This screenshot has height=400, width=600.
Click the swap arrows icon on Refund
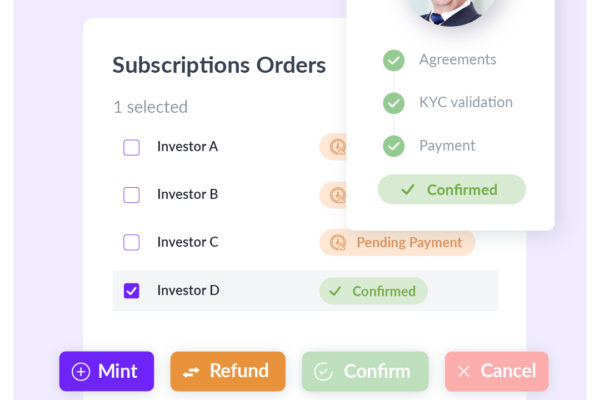191,372
